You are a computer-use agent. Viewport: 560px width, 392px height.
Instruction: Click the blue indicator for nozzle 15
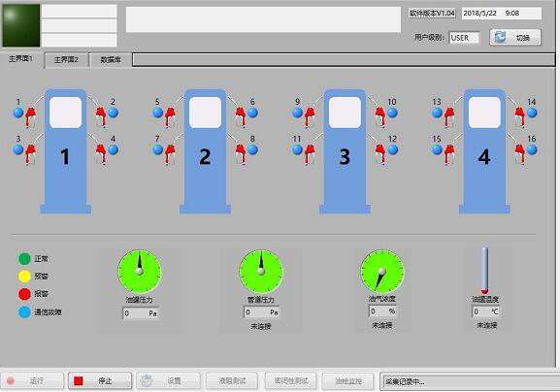437,149
